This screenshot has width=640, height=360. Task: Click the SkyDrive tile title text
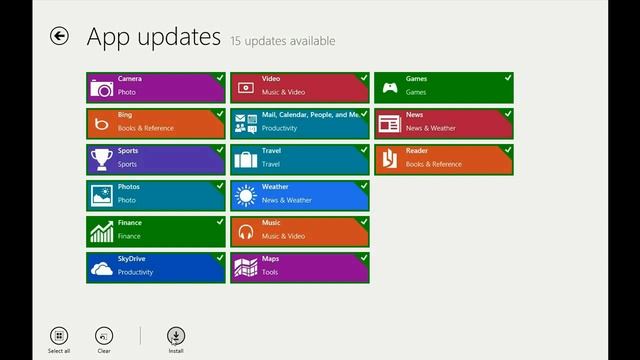131,259
